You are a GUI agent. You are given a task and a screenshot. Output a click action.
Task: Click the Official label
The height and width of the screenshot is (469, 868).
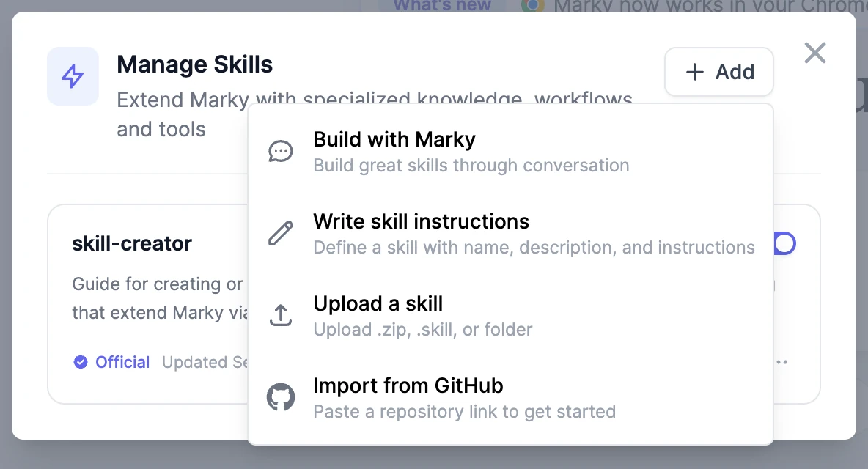tap(122, 362)
